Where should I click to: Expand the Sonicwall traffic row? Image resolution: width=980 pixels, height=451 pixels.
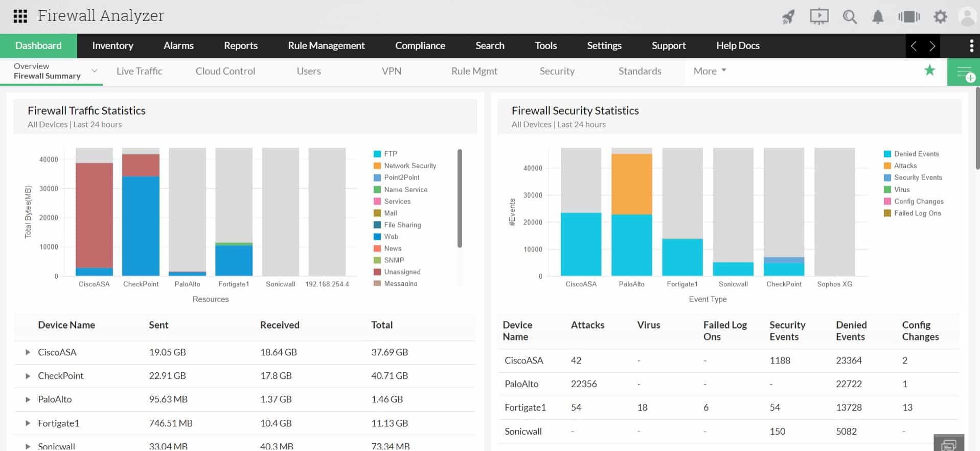(28, 446)
